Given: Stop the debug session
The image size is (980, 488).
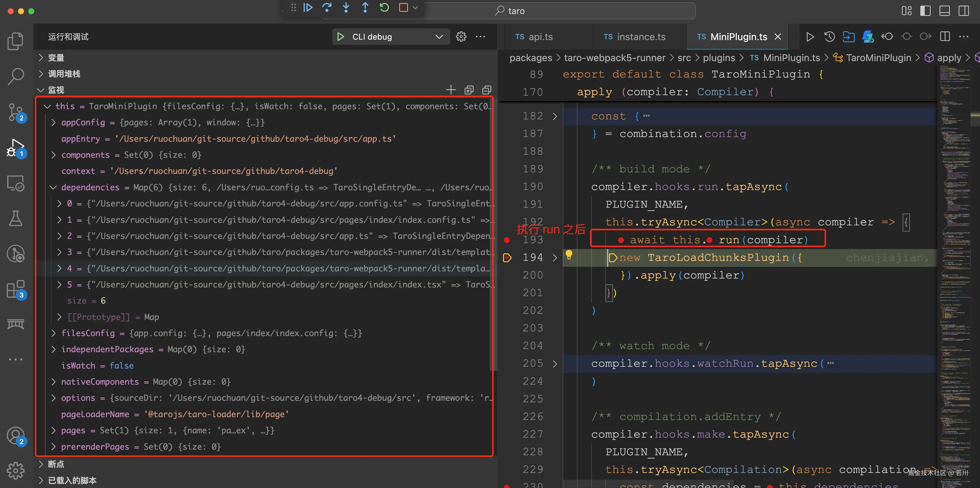Looking at the screenshot, I should click(403, 8).
